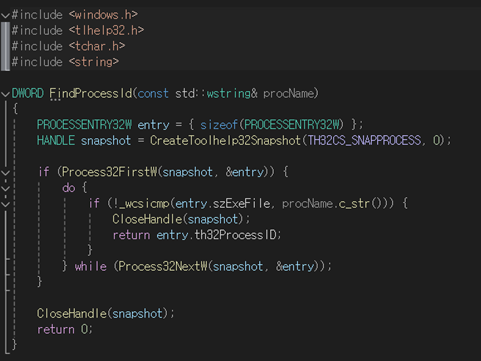Click the wstring& parameter type

tap(232, 93)
